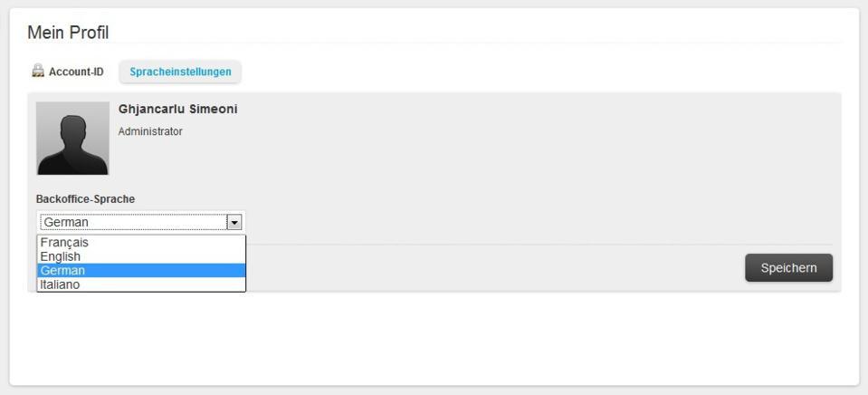Open the Account-ID tab

tap(76, 72)
